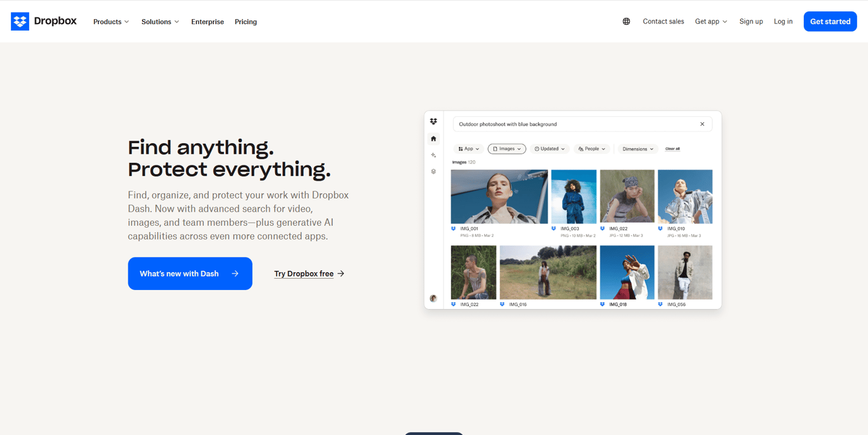
Task: Open the stacks layers icon in sidebar
Action: pos(433,172)
